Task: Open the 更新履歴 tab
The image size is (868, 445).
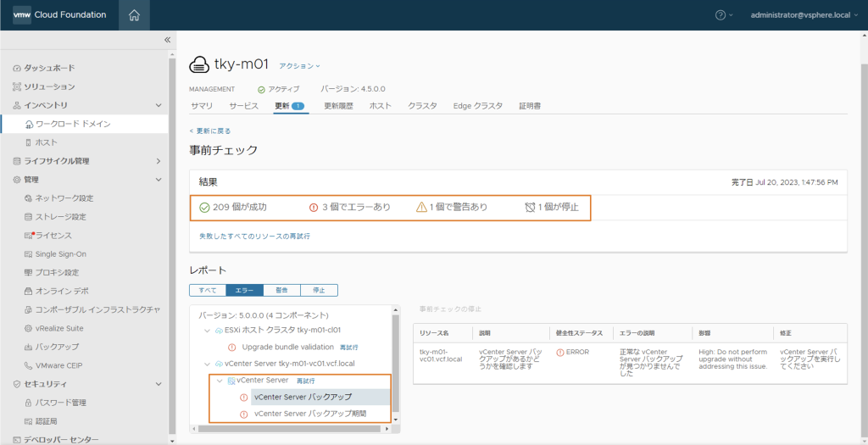Action: pos(338,106)
